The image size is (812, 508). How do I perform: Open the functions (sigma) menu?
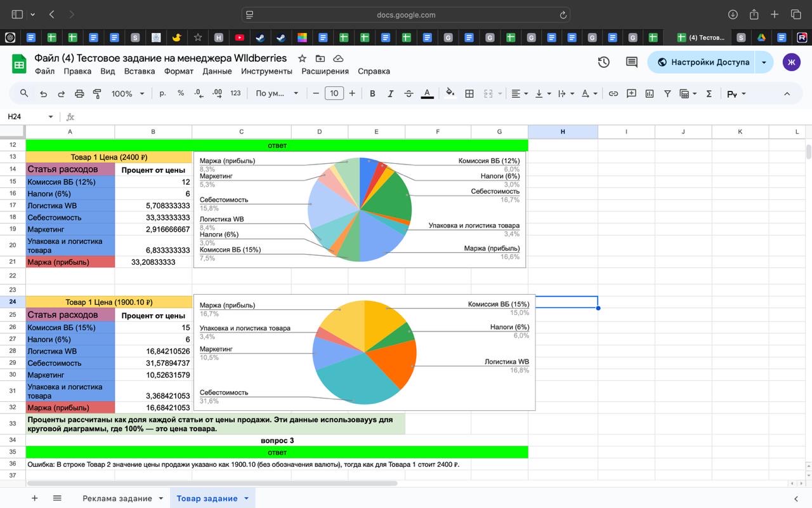(x=709, y=93)
